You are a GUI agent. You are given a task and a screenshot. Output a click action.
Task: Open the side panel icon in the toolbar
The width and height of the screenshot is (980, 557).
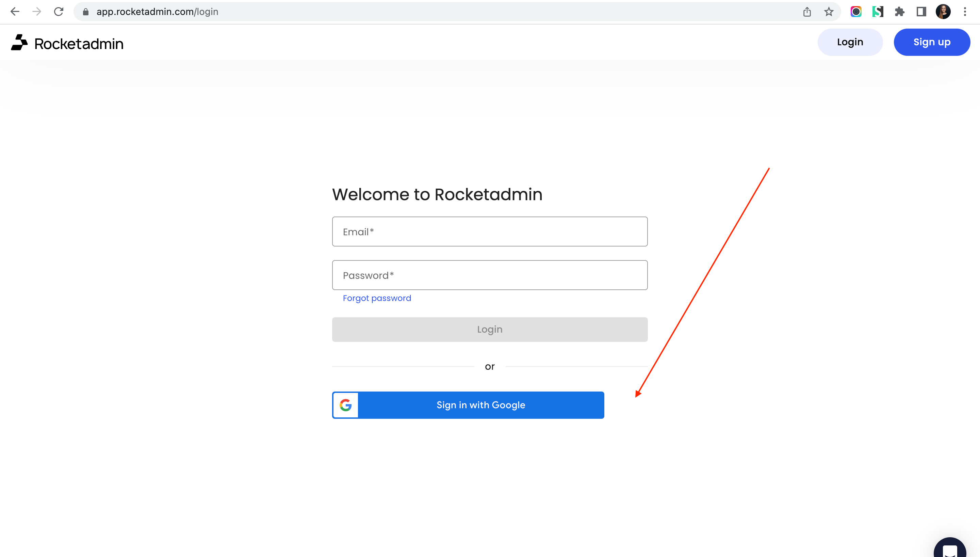tap(921, 12)
